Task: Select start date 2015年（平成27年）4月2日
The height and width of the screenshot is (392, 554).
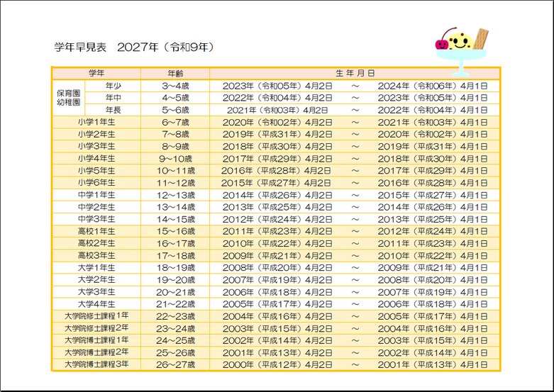Action: point(276,183)
